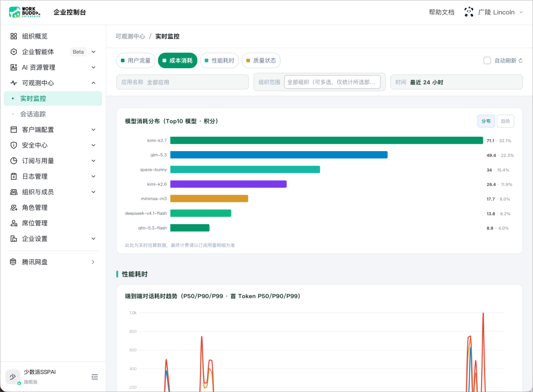This screenshot has height=392, width=533.
Task: Expand the 日志管理 chevron
Action: [x=93, y=176]
